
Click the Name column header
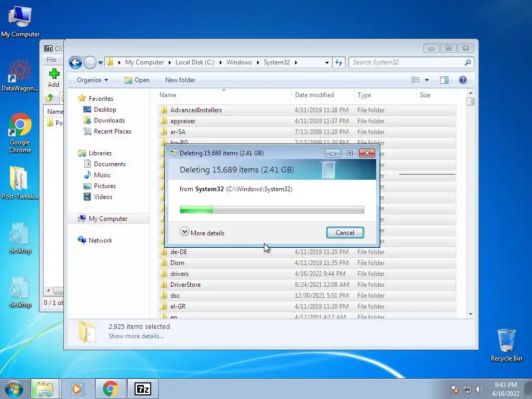[224, 95]
